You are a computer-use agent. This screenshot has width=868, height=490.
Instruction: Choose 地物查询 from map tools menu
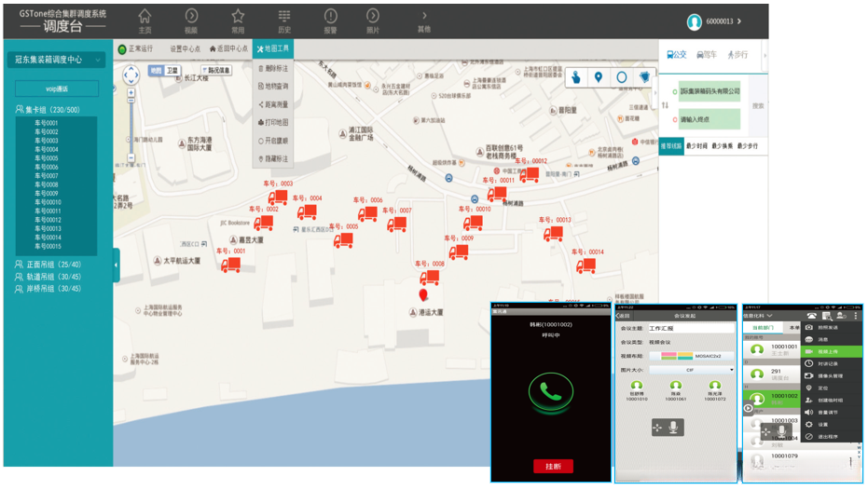(273, 87)
